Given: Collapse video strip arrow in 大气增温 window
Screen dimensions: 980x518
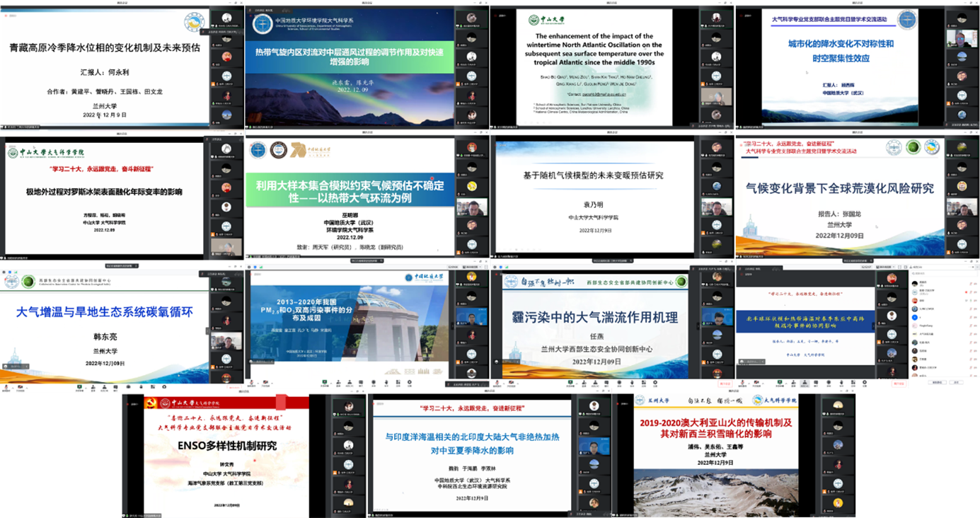Looking at the screenshot, I should (x=208, y=331).
